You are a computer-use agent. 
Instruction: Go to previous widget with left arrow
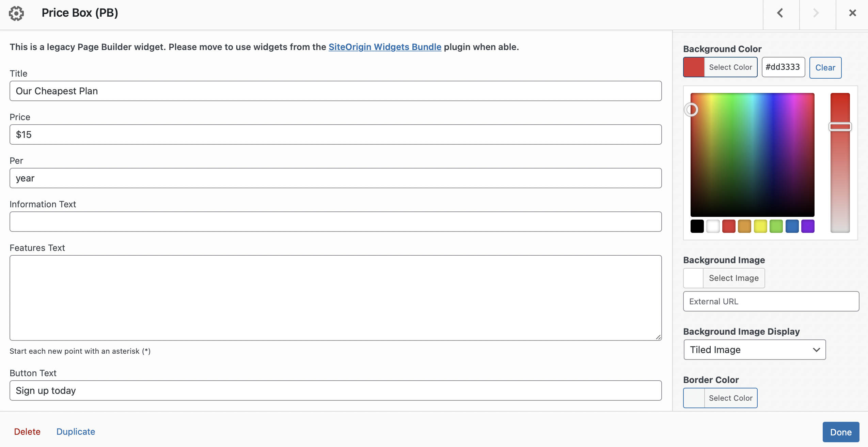[780, 13]
